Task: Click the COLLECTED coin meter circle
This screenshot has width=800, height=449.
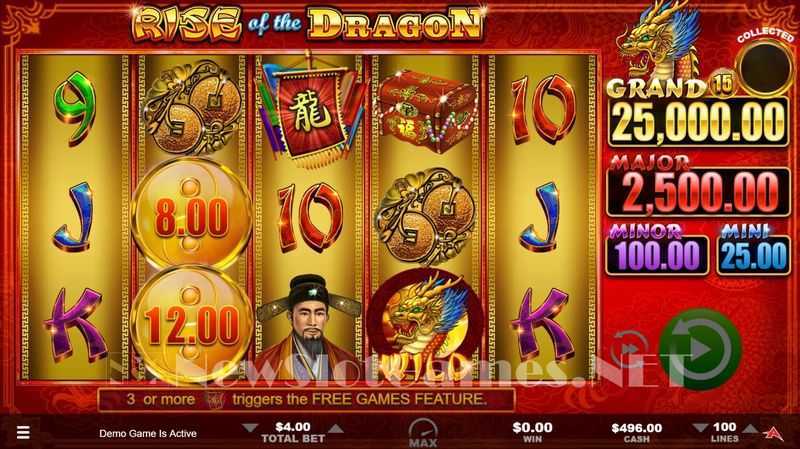Action: pos(764,69)
